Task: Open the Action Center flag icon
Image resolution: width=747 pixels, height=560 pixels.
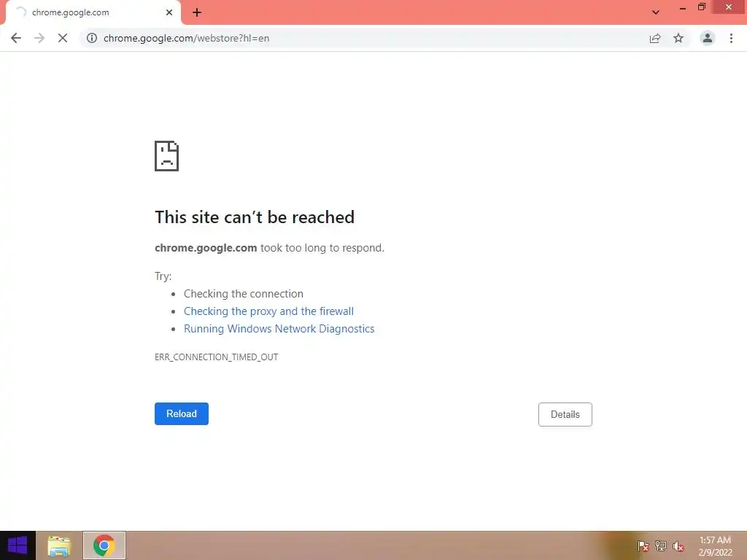Action: pyautogui.click(x=643, y=546)
